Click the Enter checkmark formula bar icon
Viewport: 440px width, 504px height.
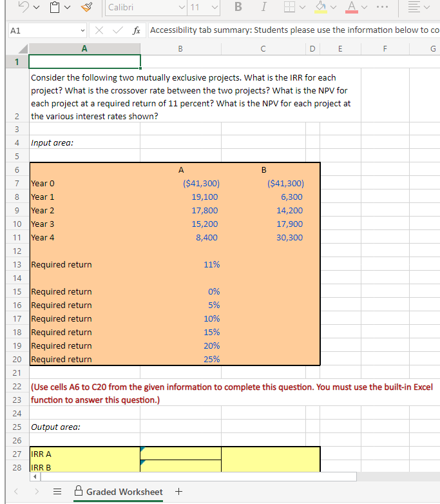[x=118, y=30]
